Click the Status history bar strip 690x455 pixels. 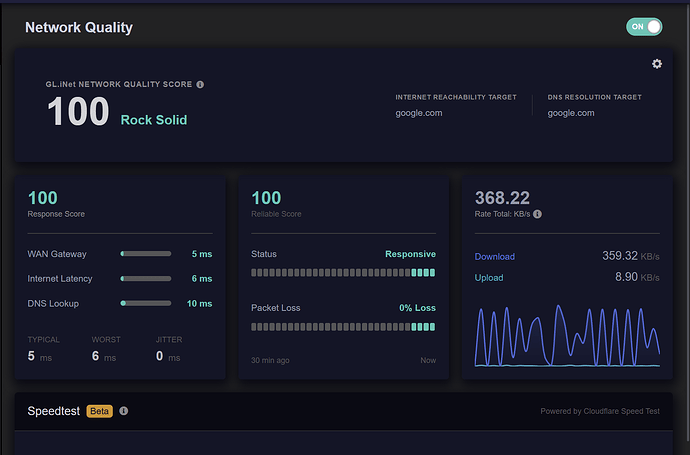point(343,273)
